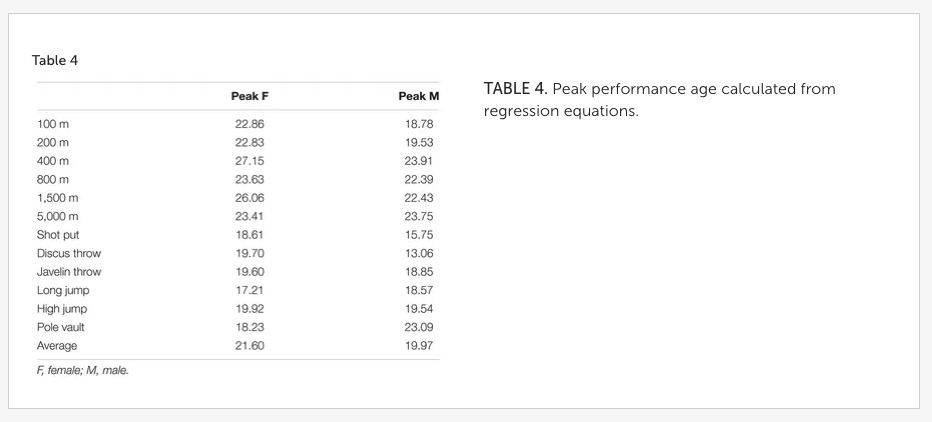Screen dimensions: 932x422
Task: Click the female average value 21.60
Action: (x=248, y=345)
